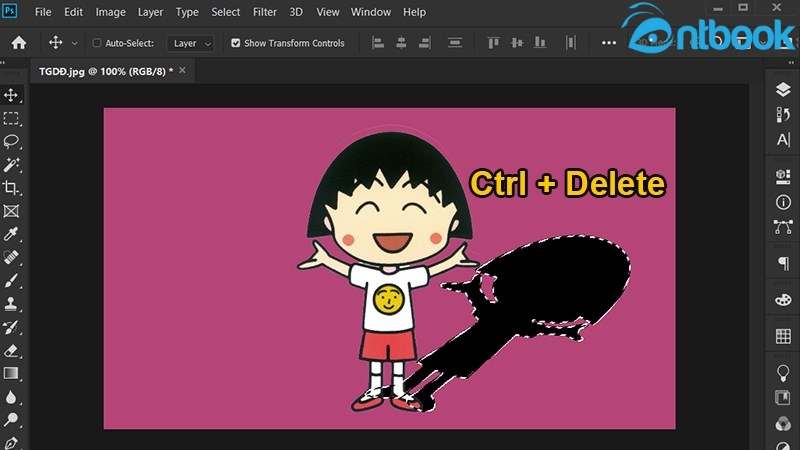The image size is (800, 450).
Task: Click the Photoshop Ps logo icon
Action: coord(9,10)
